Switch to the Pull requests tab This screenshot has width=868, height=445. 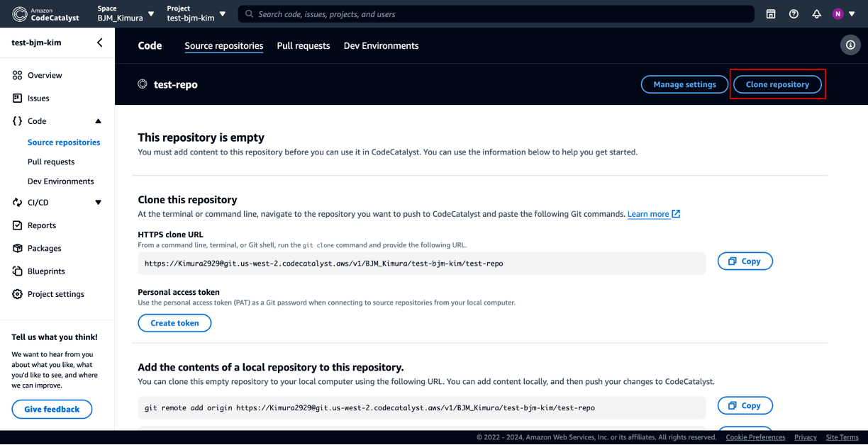(x=304, y=45)
